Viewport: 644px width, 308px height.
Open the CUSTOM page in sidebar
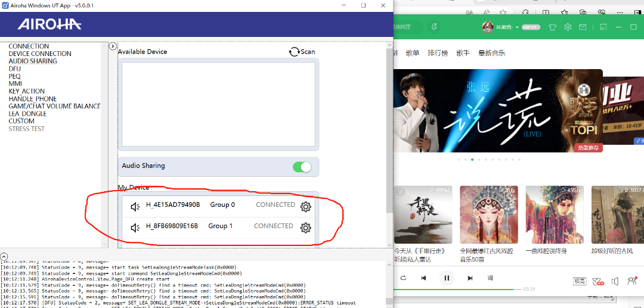pos(21,121)
